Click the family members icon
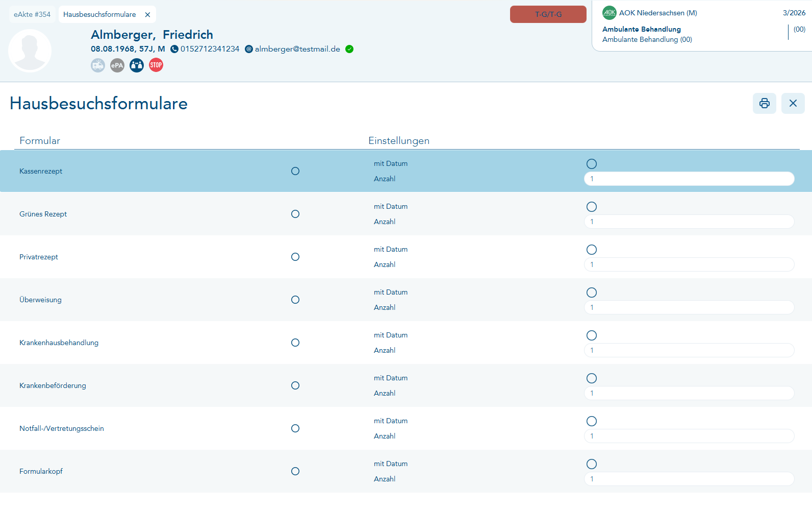 (x=137, y=65)
